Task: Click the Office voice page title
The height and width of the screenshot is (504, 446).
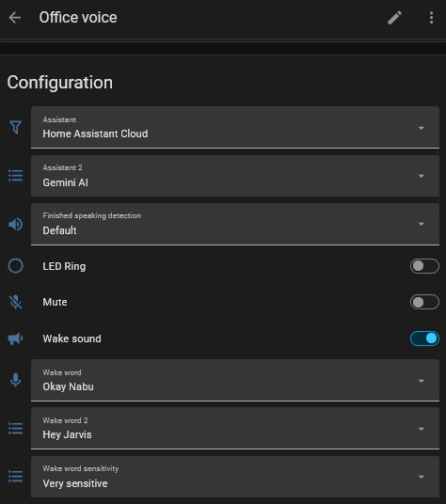Action: [x=78, y=17]
